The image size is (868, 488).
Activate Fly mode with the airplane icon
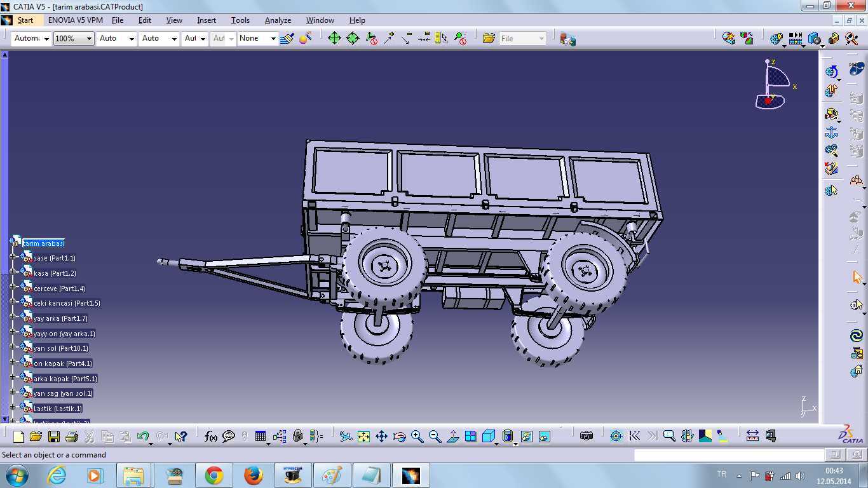coord(346,437)
